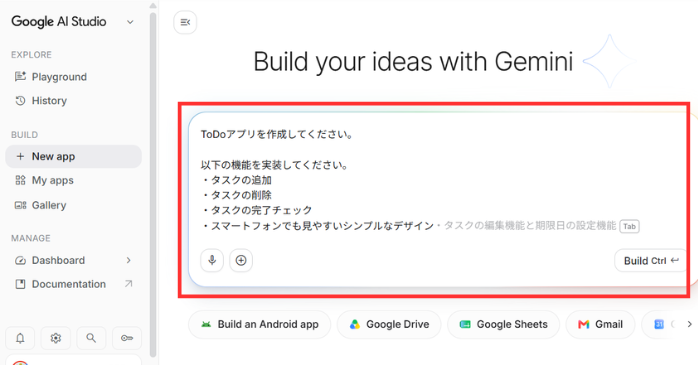Click the line '以下の機能を実装してください。'
Viewport: 698px width, 365px height.
tap(274, 165)
